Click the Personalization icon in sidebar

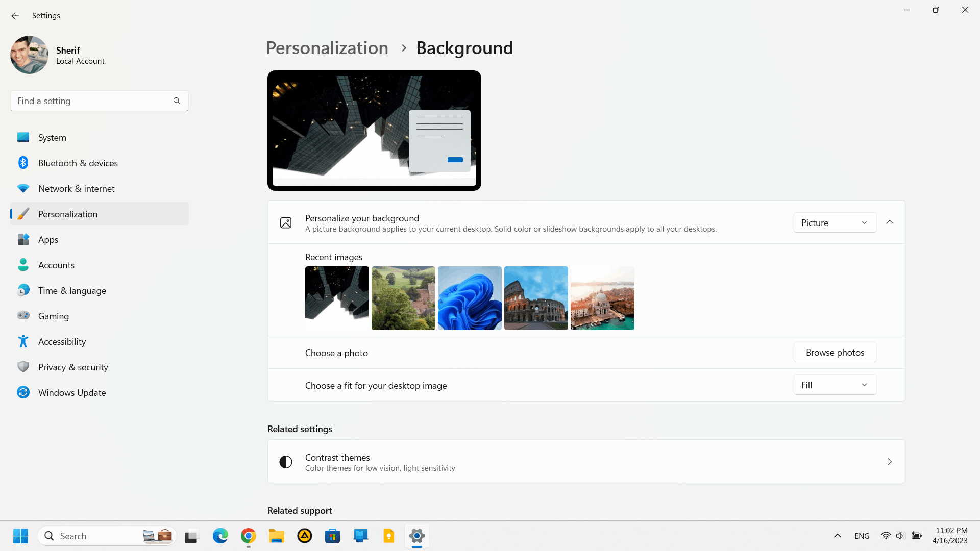click(23, 213)
